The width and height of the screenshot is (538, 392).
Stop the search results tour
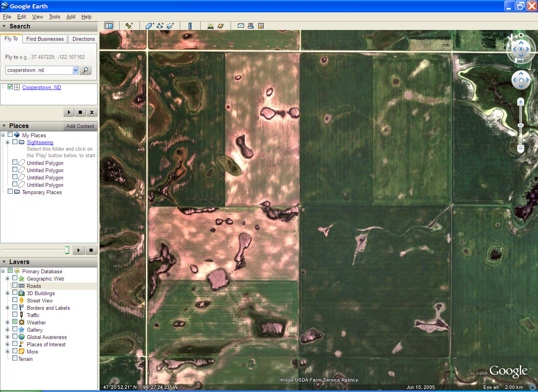click(x=80, y=112)
